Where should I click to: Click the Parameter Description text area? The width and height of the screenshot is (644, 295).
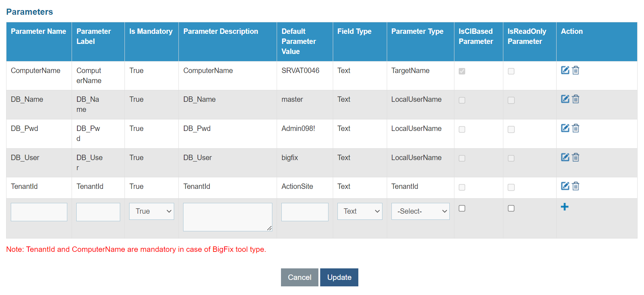[x=227, y=217]
